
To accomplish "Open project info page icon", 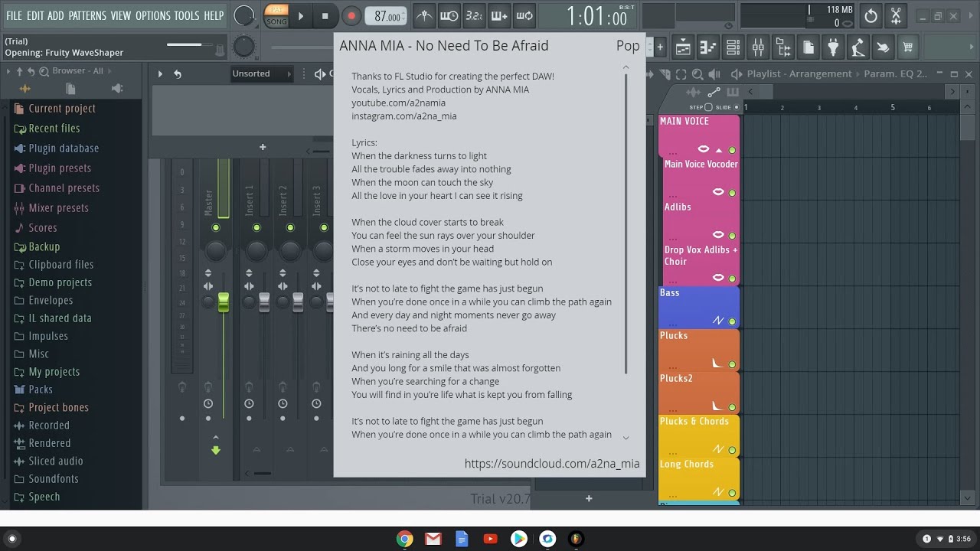I will pyautogui.click(x=808, y=47).
